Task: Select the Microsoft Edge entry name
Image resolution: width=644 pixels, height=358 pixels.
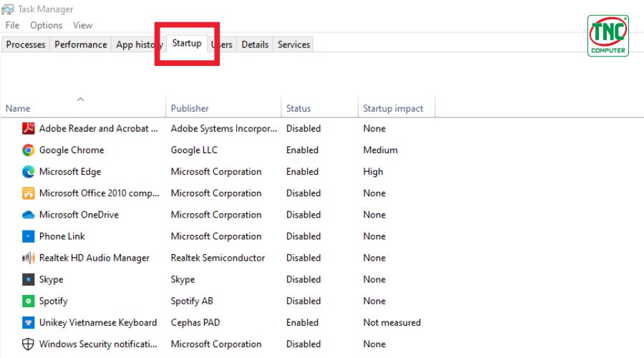Action: [70, 171]
